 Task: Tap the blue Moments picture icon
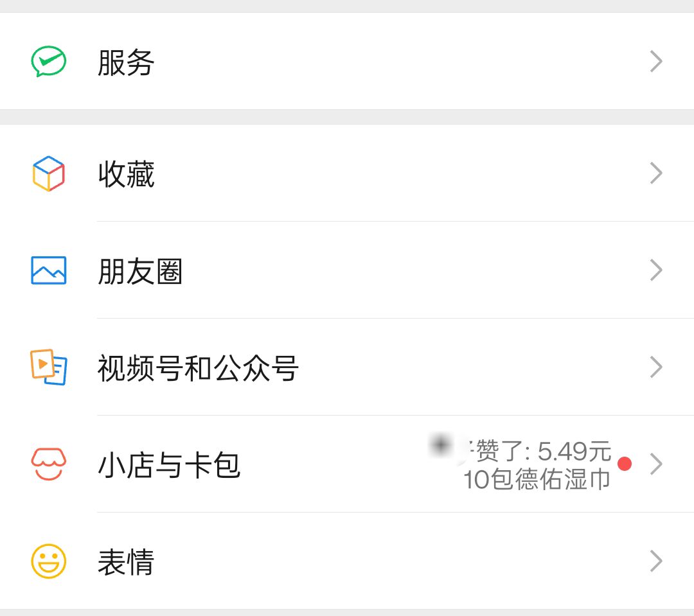[x=49, y=270]
